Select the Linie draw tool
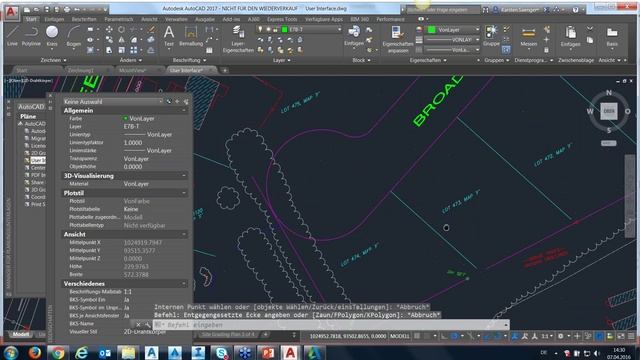This screenshot has height=360, width=640. tap(12, 35)
